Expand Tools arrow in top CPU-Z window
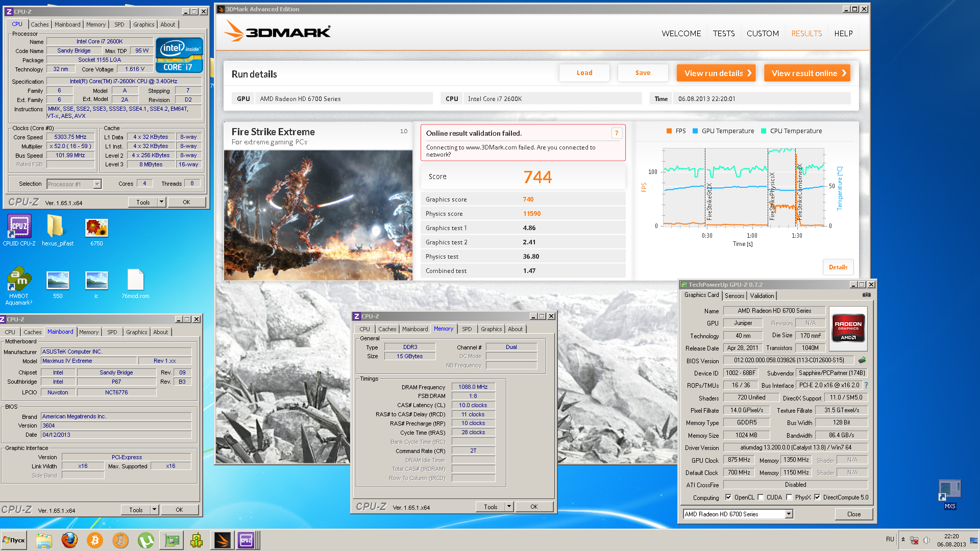 [x=162, y=203]
